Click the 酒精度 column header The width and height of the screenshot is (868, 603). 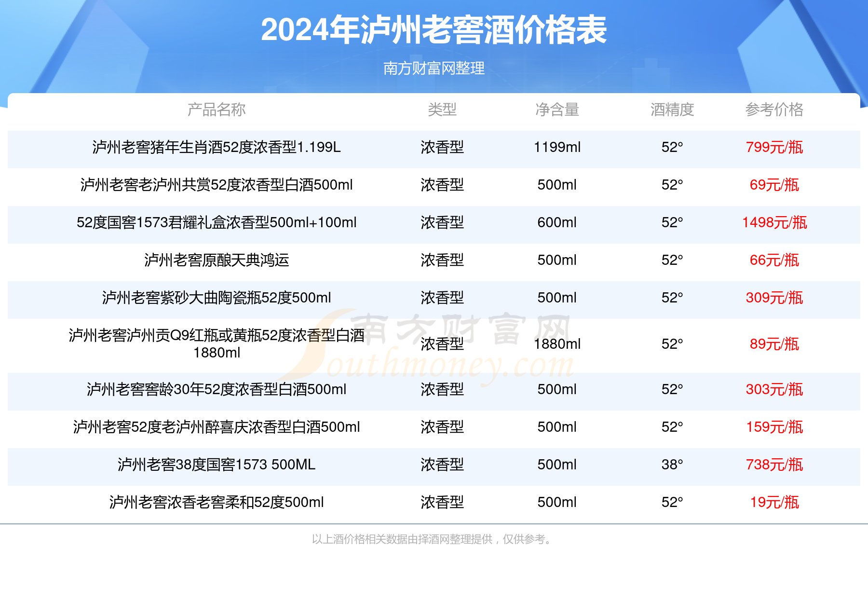tap(672, 110)
